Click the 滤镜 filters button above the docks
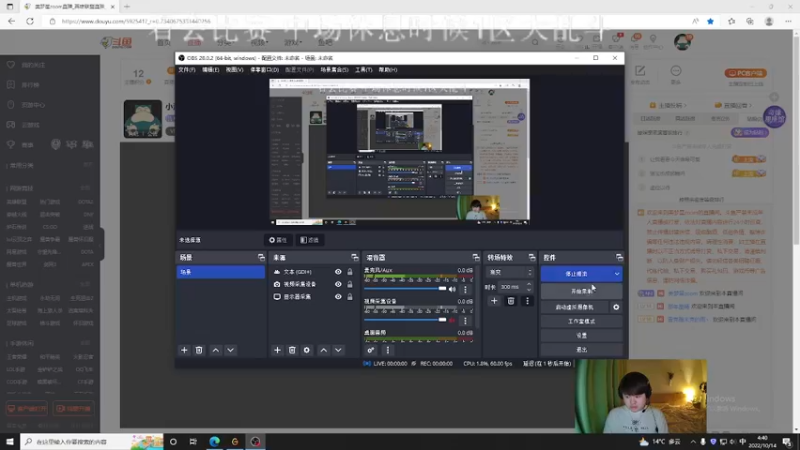This screenshot has width=800, height=450. 310,240
